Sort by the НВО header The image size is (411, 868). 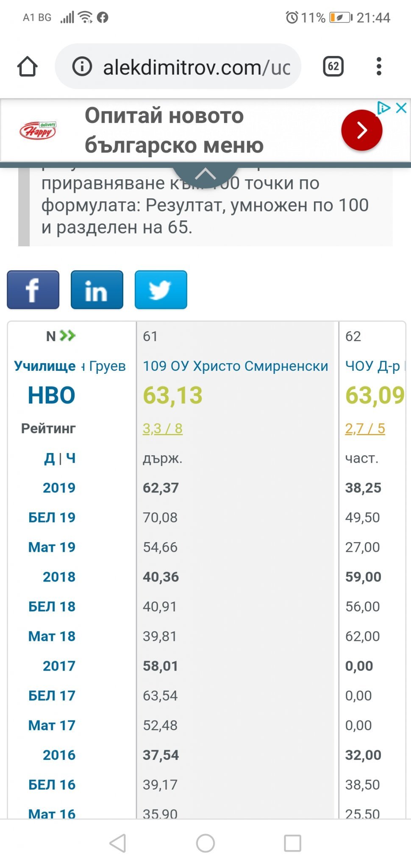pos(51,395)
